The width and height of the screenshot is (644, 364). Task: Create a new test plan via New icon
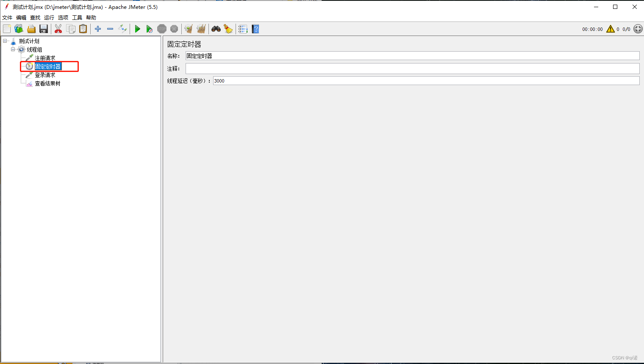[x=7, y=29]
